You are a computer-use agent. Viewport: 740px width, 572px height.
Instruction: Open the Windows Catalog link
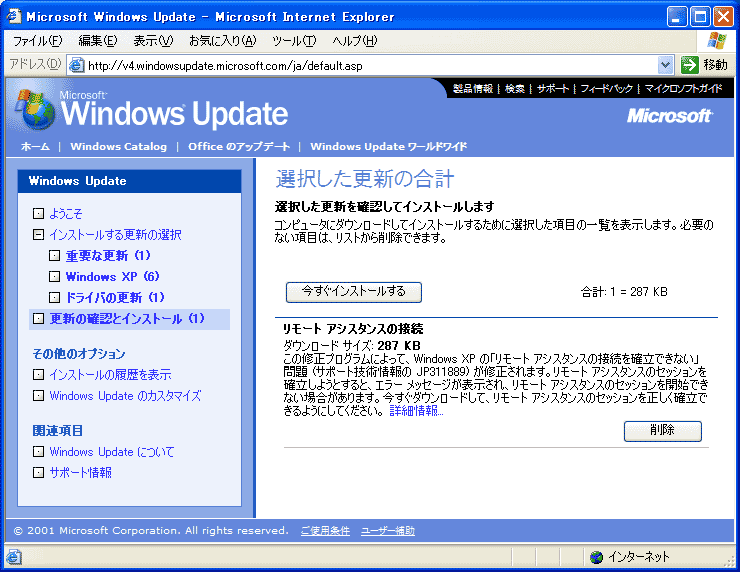118,146
